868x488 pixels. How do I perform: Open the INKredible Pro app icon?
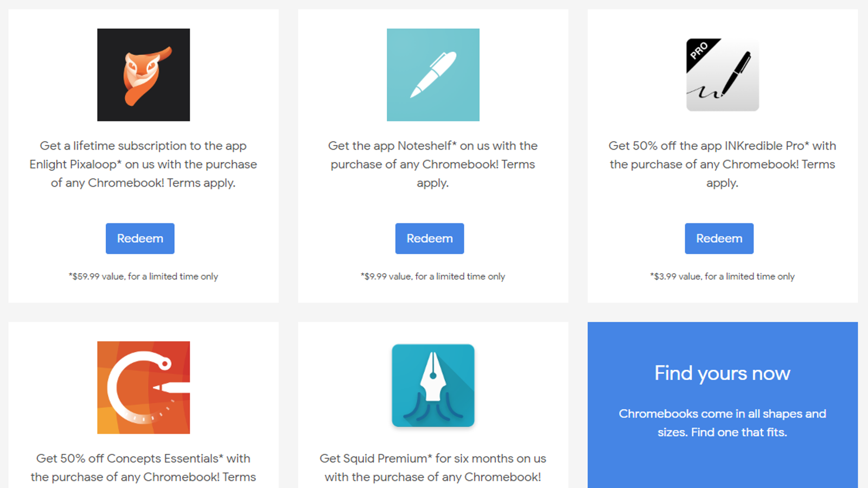tap(722, 75)
